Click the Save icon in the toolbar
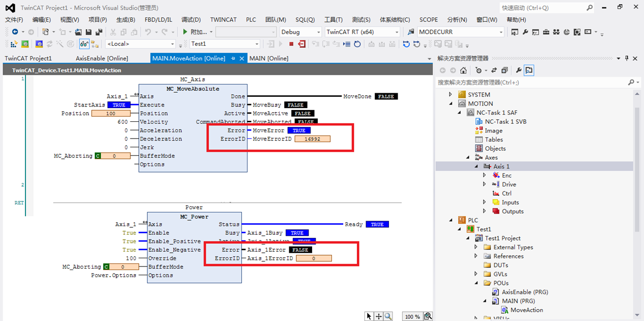 point(88,32)
